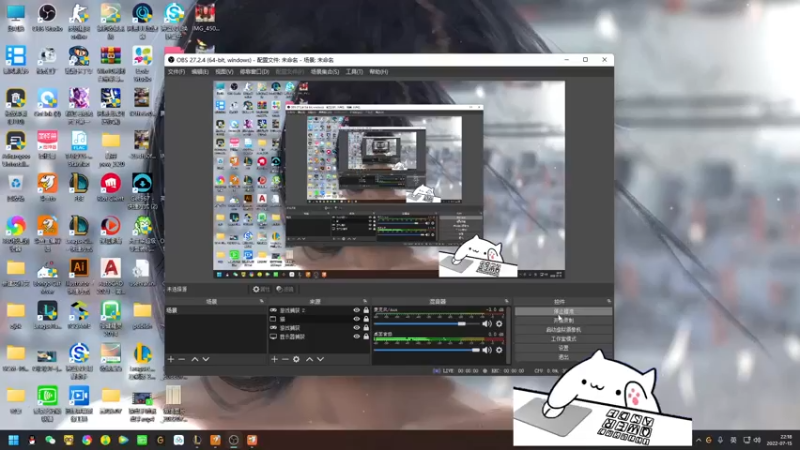
Task: Open source properties gear in Sources toolbar
Action: point(296,359)
